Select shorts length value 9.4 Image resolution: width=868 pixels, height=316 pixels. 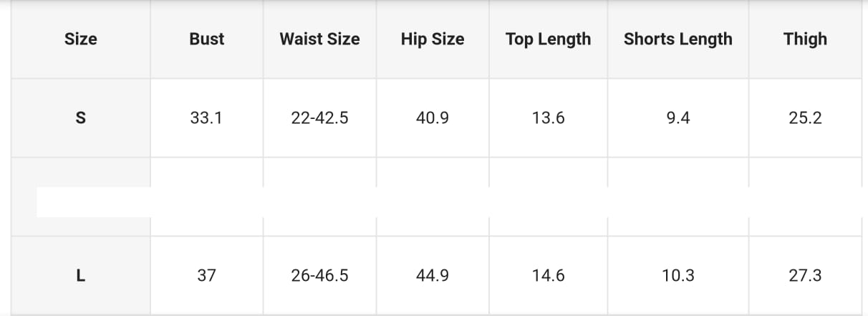(677, 118)
